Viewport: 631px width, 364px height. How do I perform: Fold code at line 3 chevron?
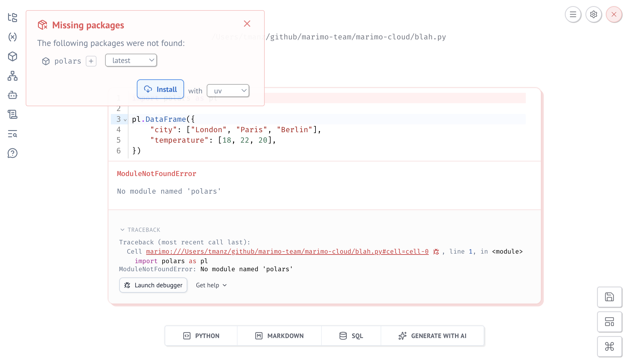(125, 120)
